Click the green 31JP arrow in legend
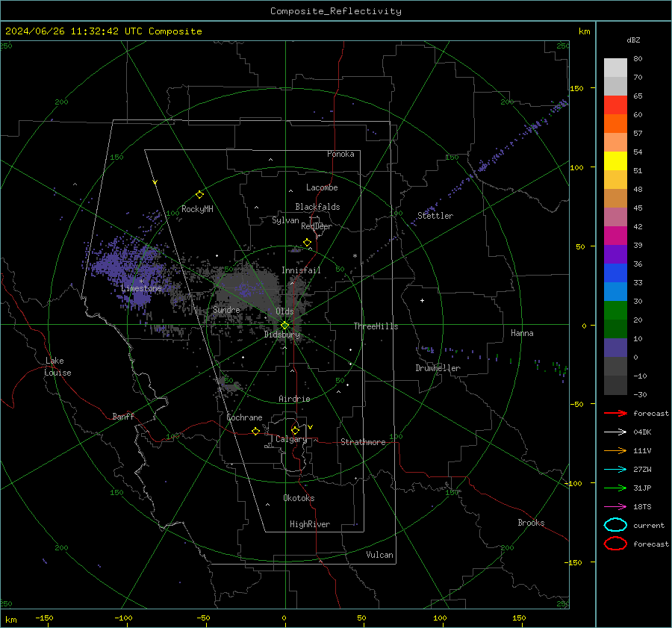The image size is (672, 628). (615, 488)
